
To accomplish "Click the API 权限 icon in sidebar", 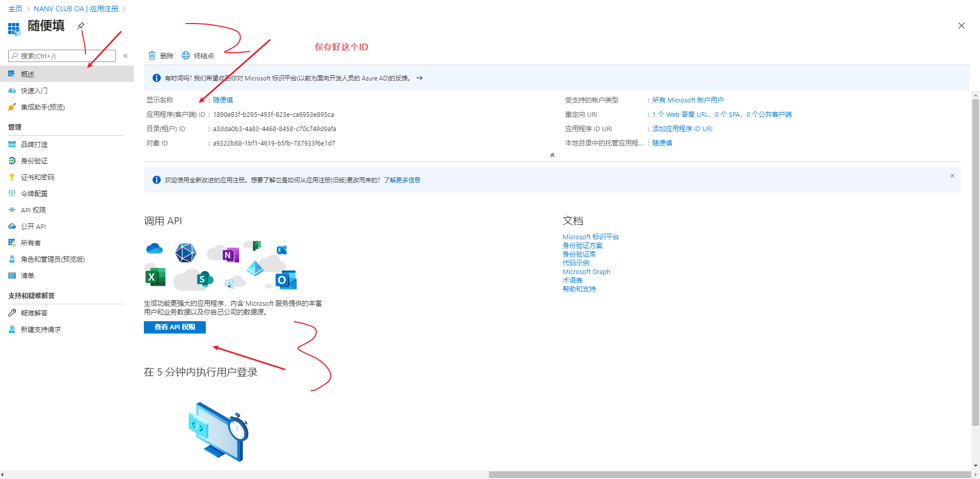I will pos(12,210).
